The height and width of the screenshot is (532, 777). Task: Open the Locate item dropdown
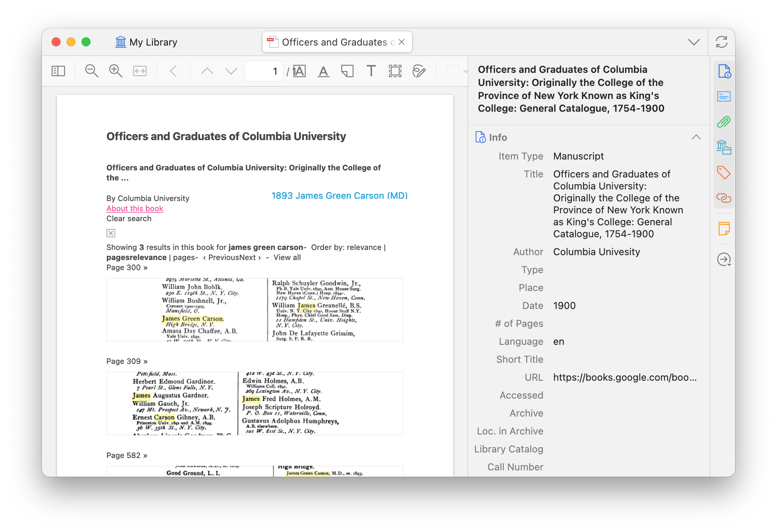724,259
